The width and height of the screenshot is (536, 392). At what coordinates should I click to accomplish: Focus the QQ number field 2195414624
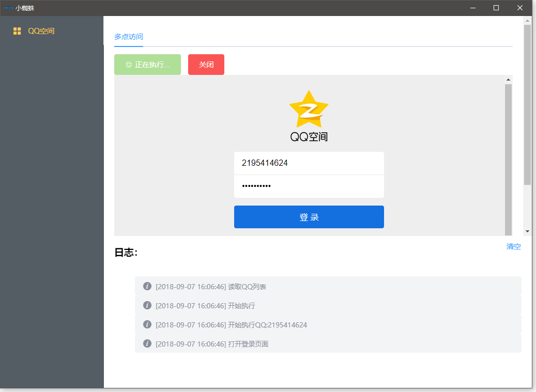[x=309, y=163]
